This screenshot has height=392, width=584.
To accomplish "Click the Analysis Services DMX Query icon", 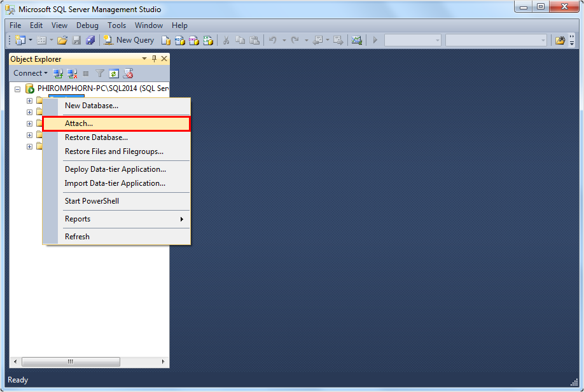I will click(x=194, y=40).
